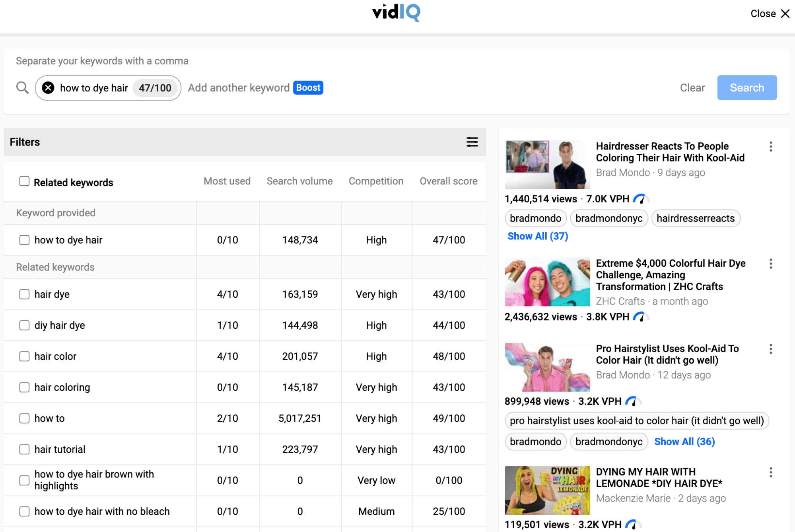Screen dimensions: 795x532
Task: Click the Boost button
Action: point(308,87)
